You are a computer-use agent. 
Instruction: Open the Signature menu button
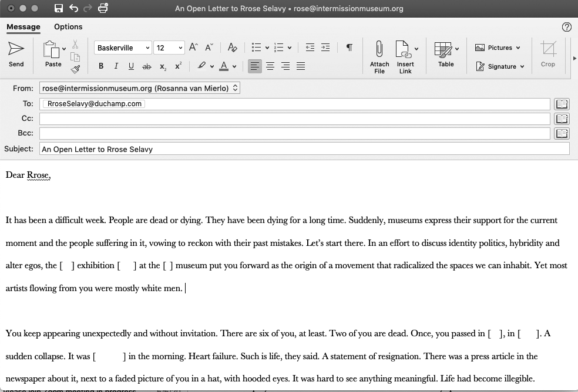pos(499,66)
